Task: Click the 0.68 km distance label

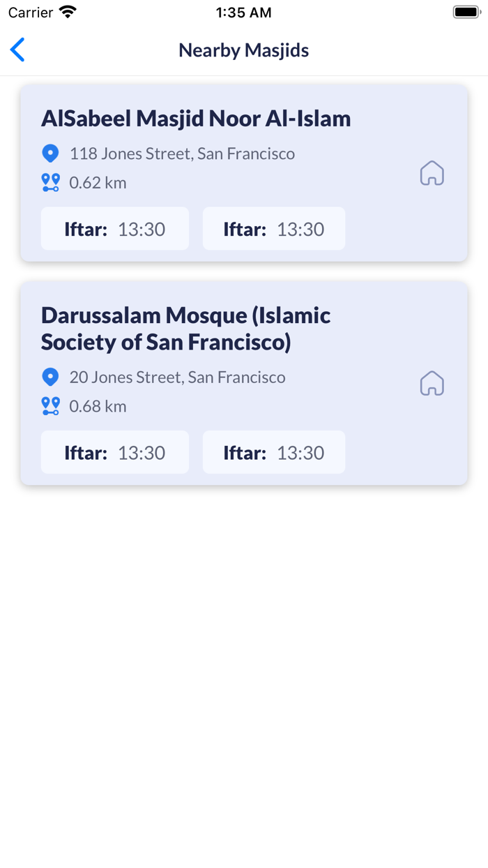Action: click(x=98, y=406)
